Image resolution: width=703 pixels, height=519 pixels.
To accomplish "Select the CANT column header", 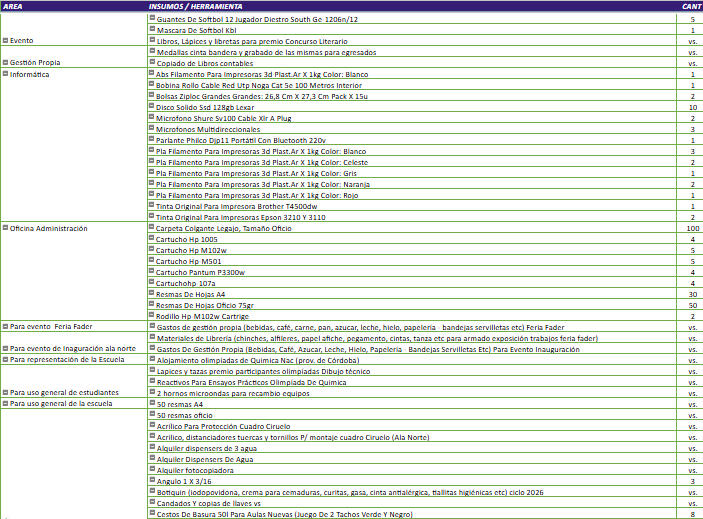I will tap(691, 6).
